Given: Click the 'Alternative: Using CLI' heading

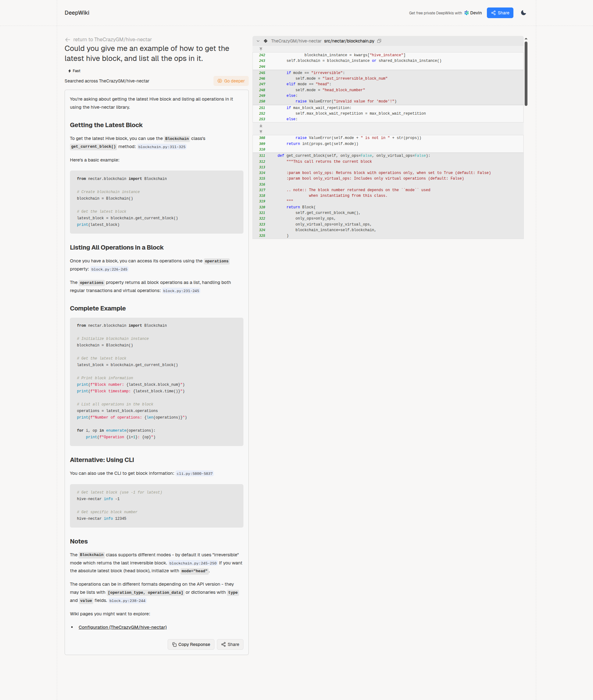Looking at the screenshot, I should click(x=102, y=460).
